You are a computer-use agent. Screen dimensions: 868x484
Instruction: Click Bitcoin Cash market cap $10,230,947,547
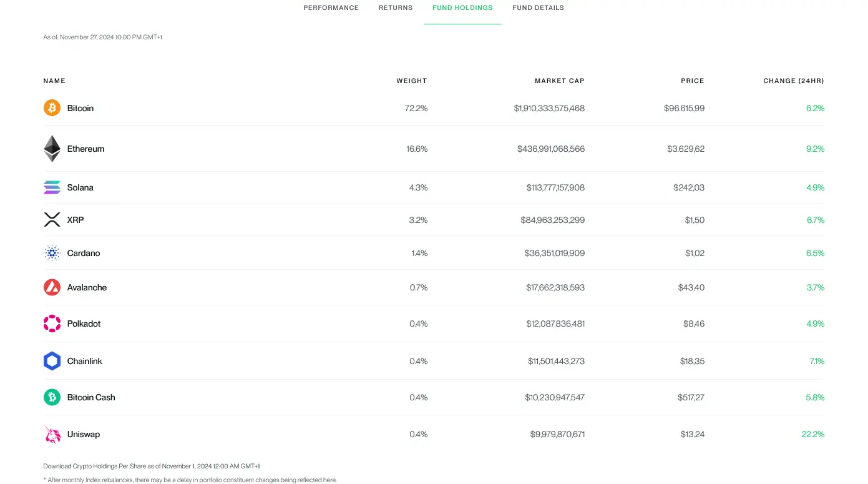click(x=555, y=397)
